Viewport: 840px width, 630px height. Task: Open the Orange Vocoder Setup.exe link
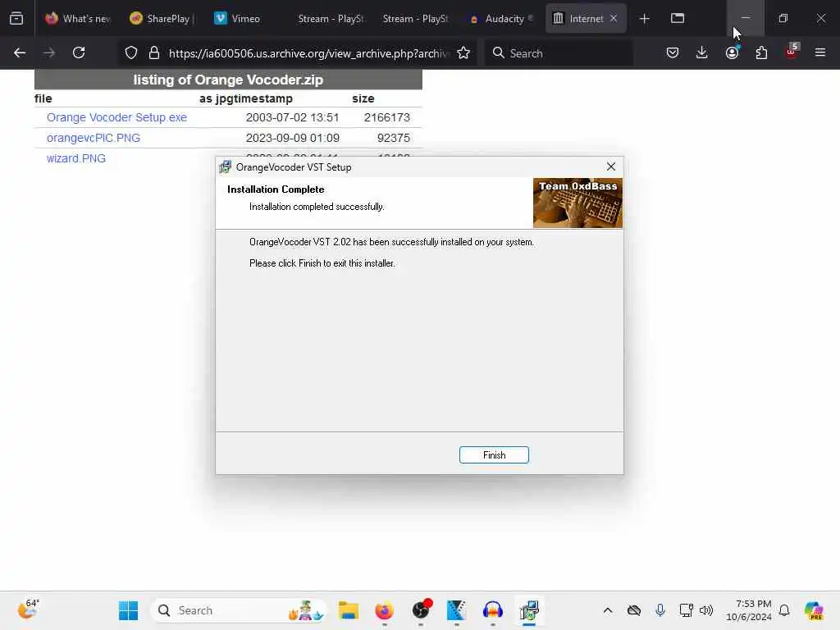point(116,117)
